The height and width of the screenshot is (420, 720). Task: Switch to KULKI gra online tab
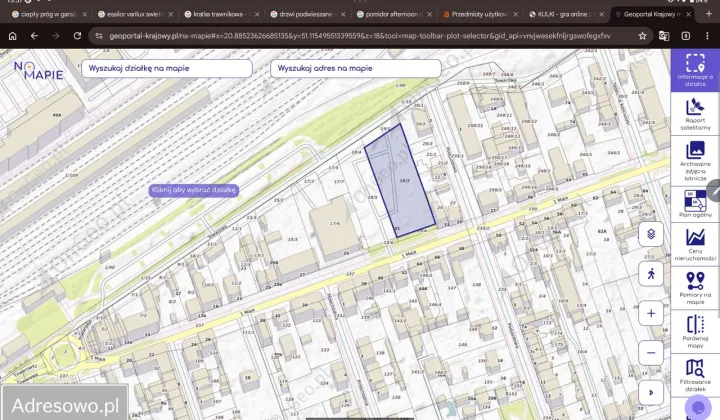[567, 14]
